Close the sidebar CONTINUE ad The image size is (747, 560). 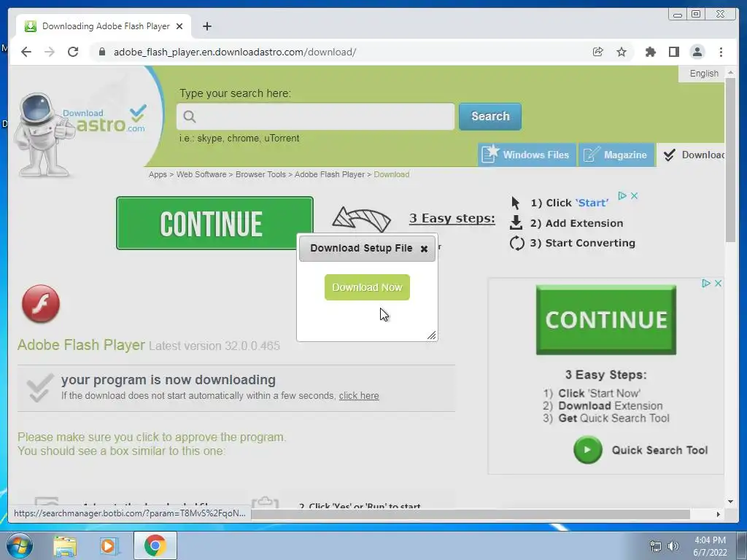pyautogui.click(x=718, y=284)
